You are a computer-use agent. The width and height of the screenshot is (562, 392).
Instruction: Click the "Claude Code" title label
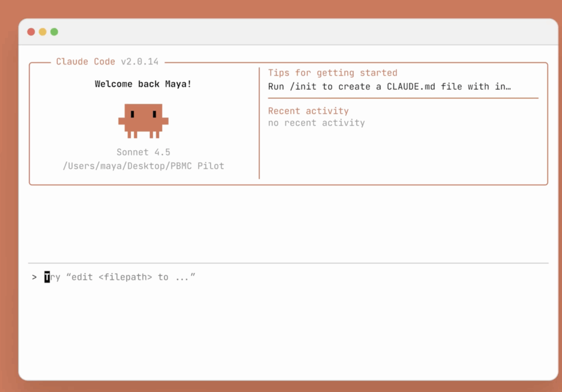[x=86, y=62]
